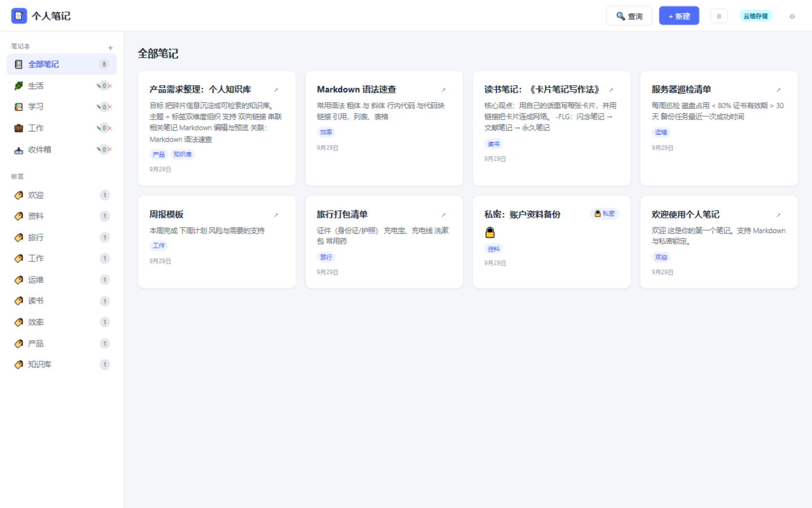Filter by the 效率 tag in sidebar
The image size is (812, 508).
[x=61, y=322]
